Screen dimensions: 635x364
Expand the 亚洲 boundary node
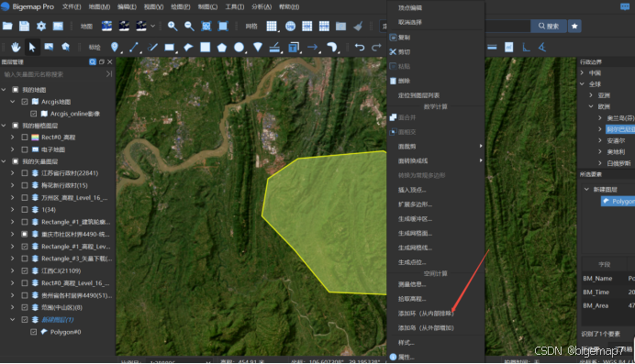[591, 95]
